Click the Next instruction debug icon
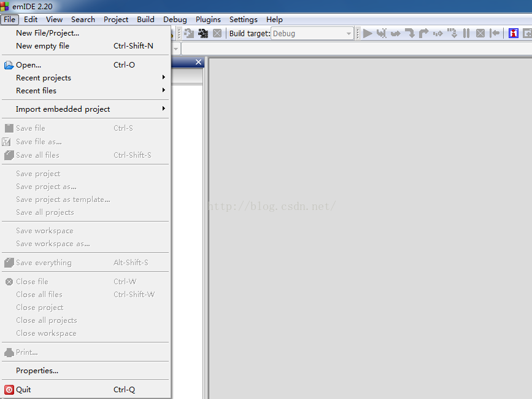 coord(438,33)
